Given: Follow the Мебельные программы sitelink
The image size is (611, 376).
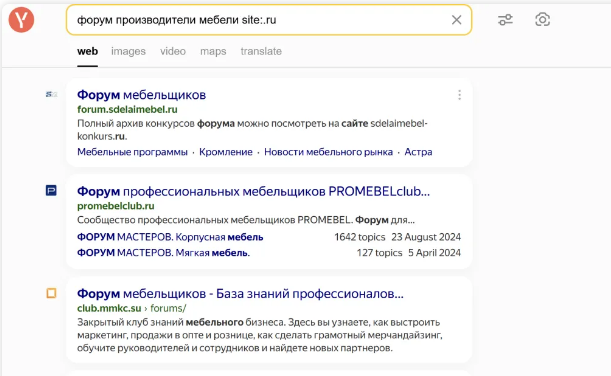Looking at the screenshot, I should pos(132,152).
